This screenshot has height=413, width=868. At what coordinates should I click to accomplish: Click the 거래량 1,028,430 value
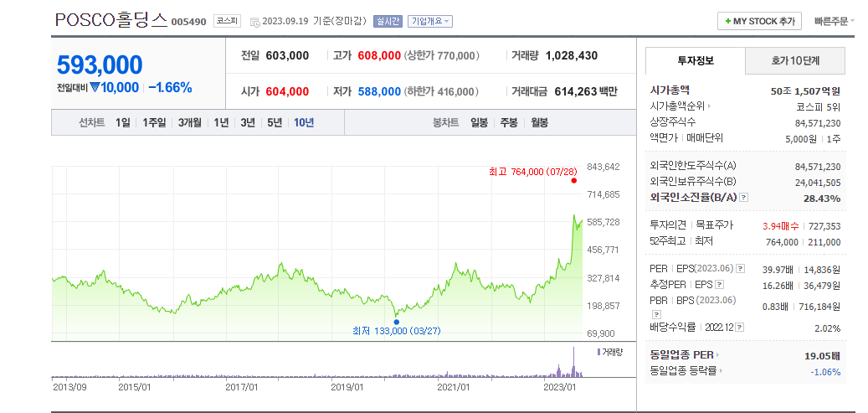tap(572, 55)
